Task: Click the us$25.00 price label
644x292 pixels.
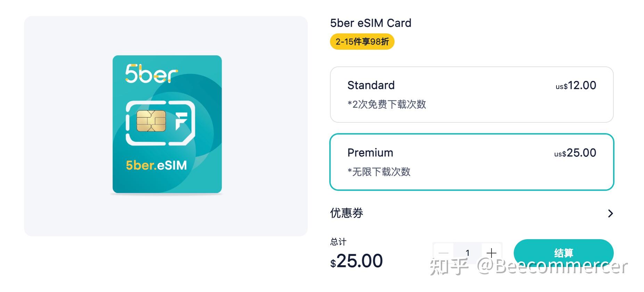Action: click(575, 153)
